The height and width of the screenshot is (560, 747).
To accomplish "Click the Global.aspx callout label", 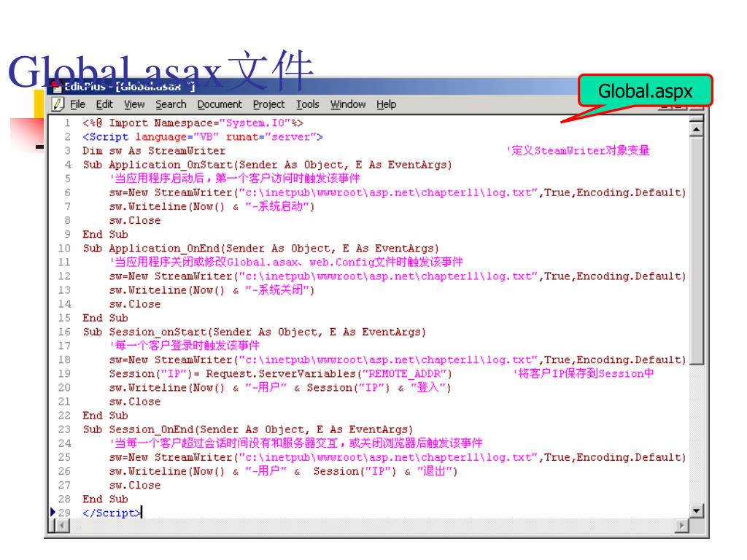I will click(x=645, y=90).
